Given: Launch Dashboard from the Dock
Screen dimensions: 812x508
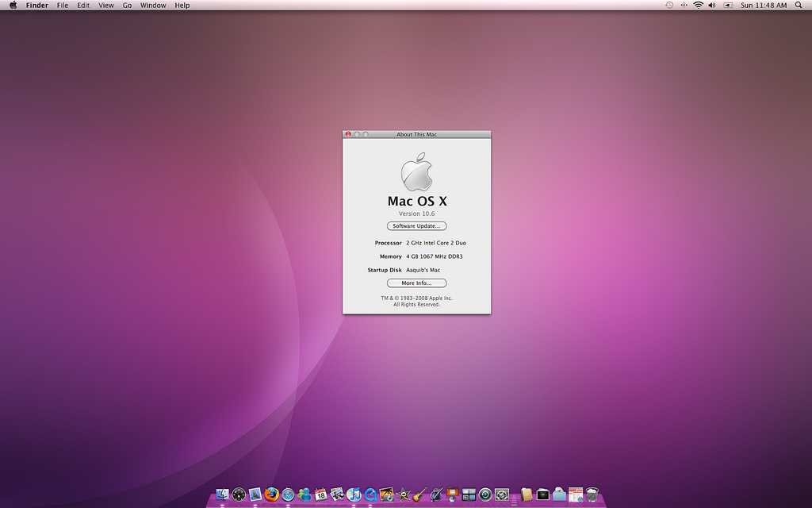Looking at the screenshot, I should point(239,495).
